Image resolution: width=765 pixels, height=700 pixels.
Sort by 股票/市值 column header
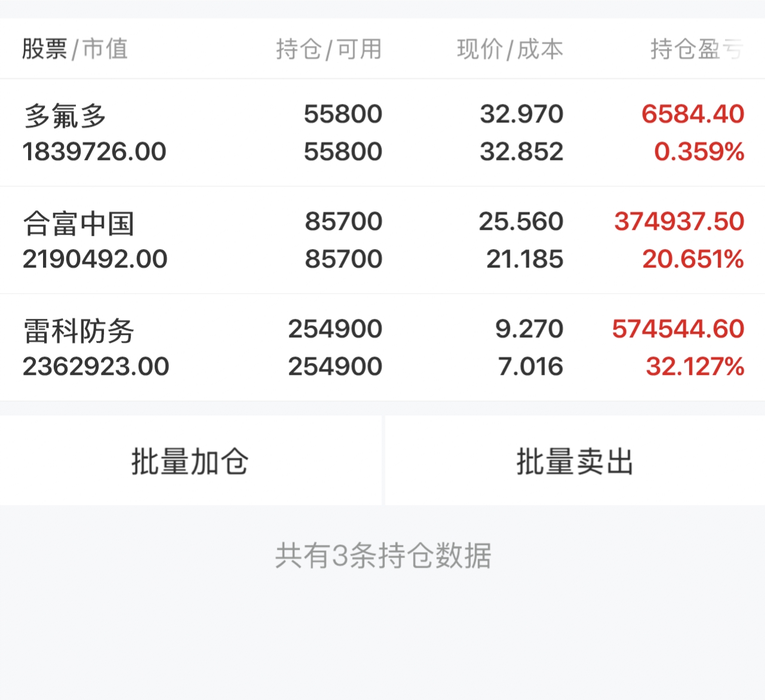point(75,49)
